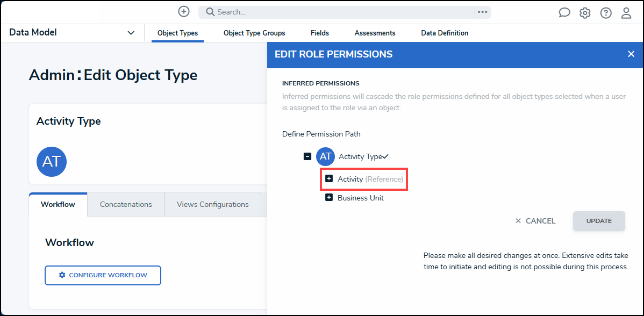644x316 pixels.
Task: Expand the Business Unit node
Action: [x=329, y=198]
